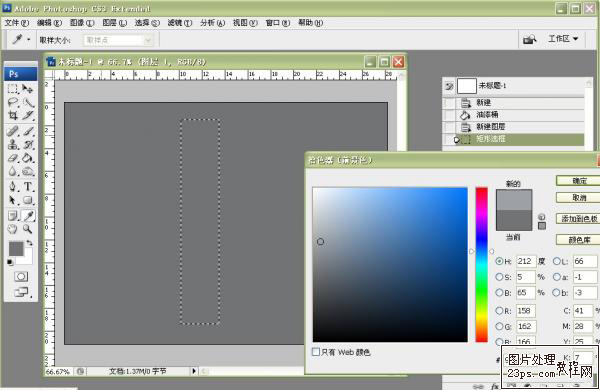Screen dimensions: 600x390
Task: Open eyedropper tool preset picker arrow
Action: click(x=29, y=39)
